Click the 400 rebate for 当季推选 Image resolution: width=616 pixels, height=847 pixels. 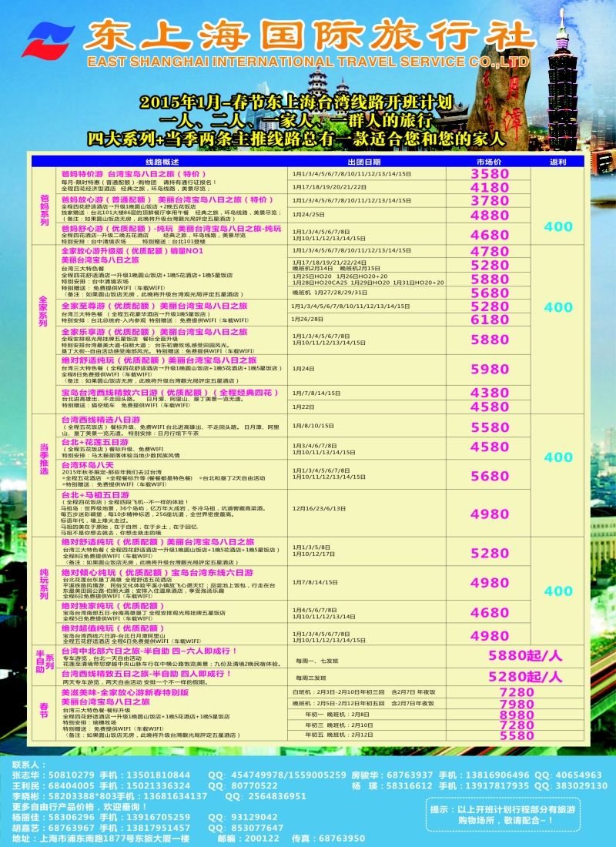tap(558, 457)
